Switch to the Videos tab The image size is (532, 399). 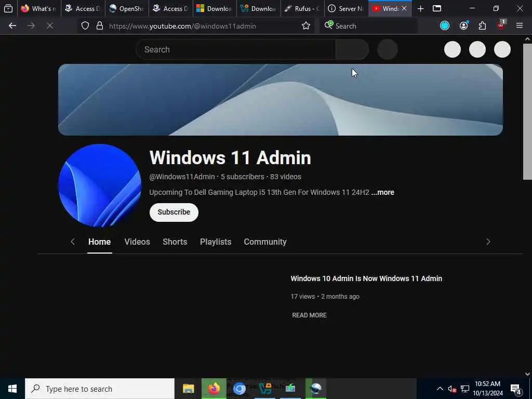[137, 242]
